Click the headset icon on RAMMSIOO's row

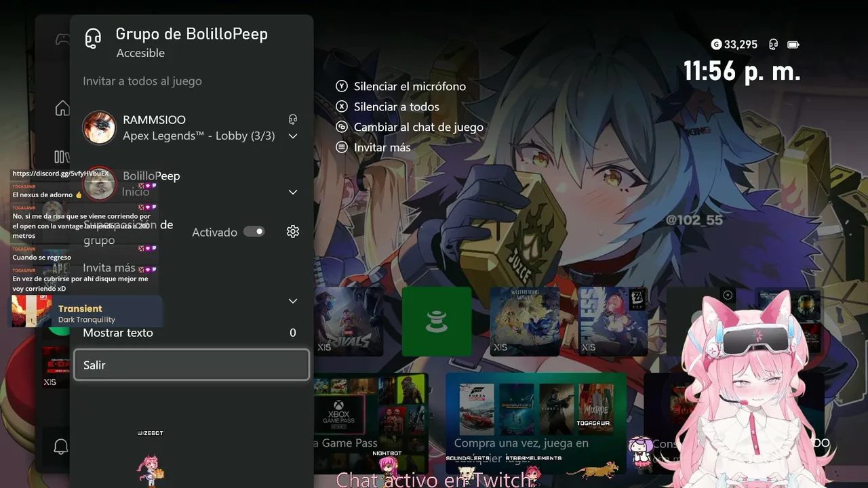tap(293, 119)
